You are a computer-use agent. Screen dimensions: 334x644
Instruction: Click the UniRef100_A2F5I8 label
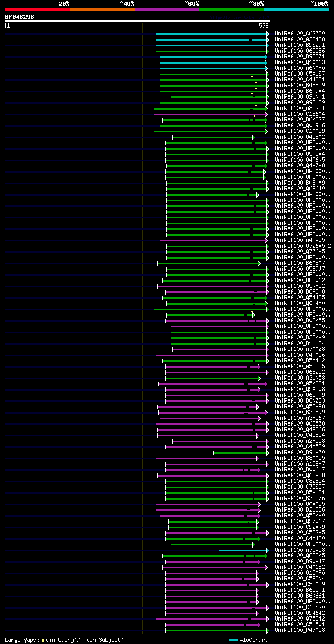tap(300, 441)
